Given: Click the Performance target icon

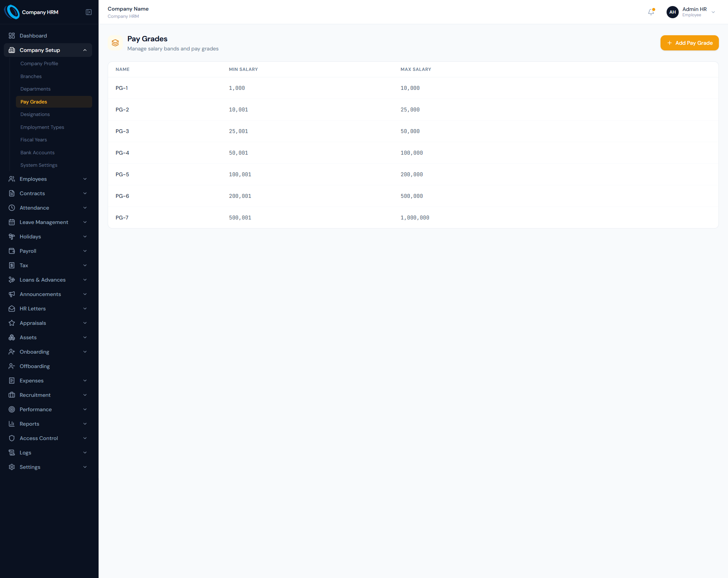Looking at the screenshot, I should 12,409.
